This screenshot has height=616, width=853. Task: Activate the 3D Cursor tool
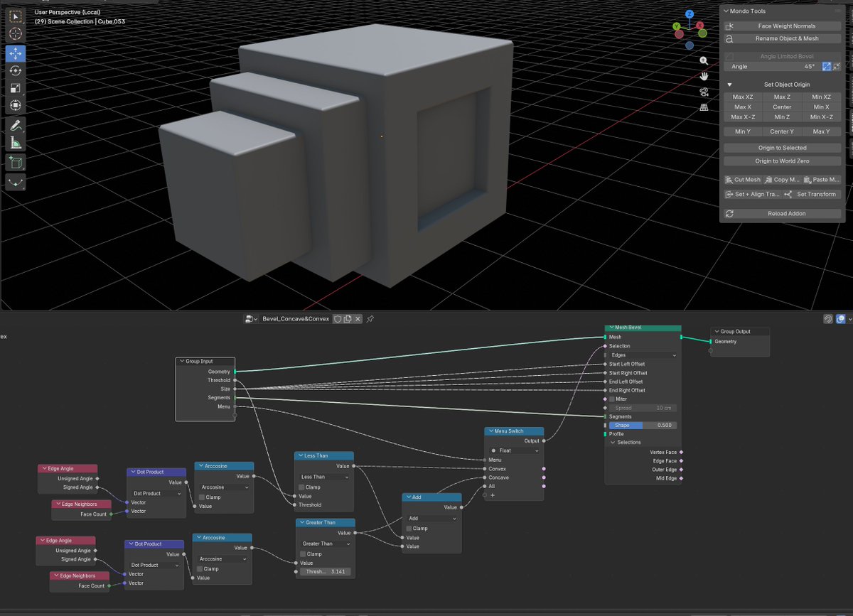(16, 33)
